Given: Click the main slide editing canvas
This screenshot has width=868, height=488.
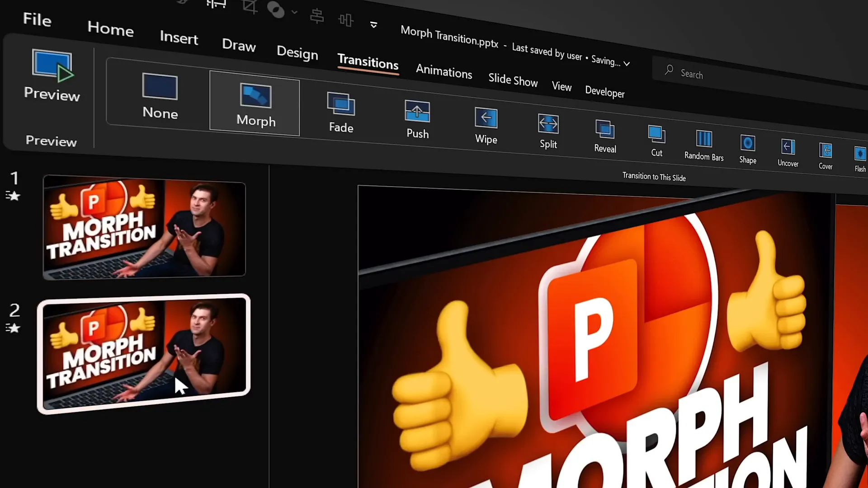Looking at the screenshot, I should tap(613, 337).
